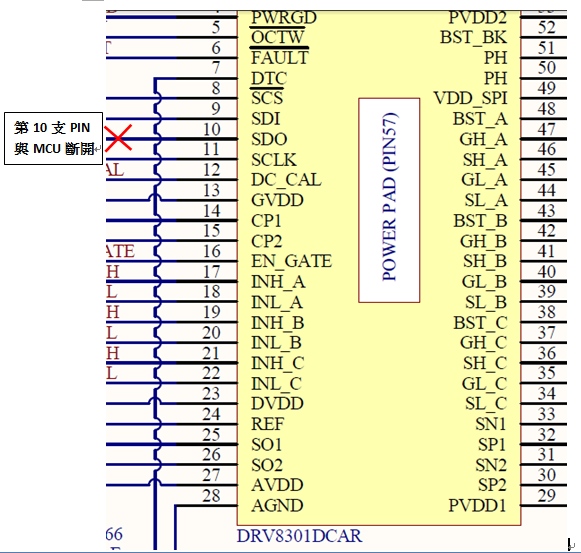
Task: Click the GVDD pin label
Action: coord(278,201)
